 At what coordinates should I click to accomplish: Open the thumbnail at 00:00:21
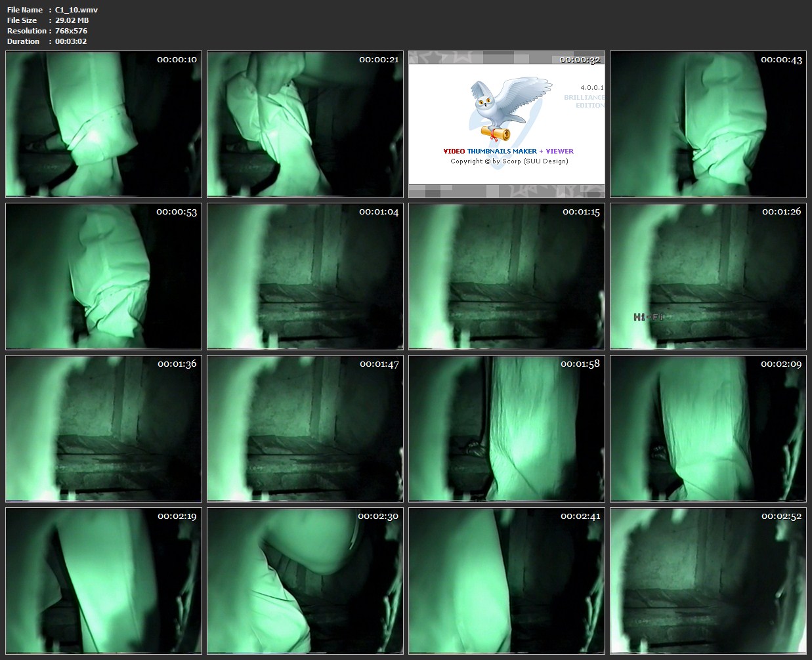coord(305,125)
